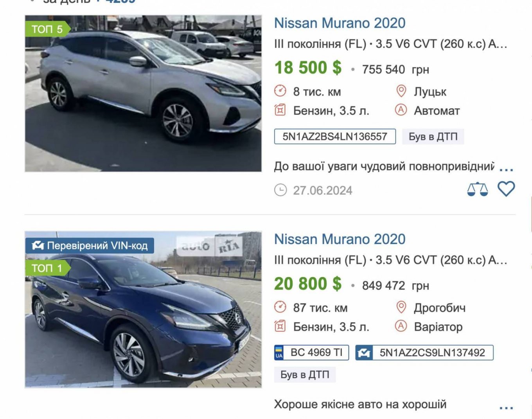This screenshot has height=419, width=532.
Task: Click the location pin icon near Луцьк
Action: pyautogui.click(x=401, y=91)
